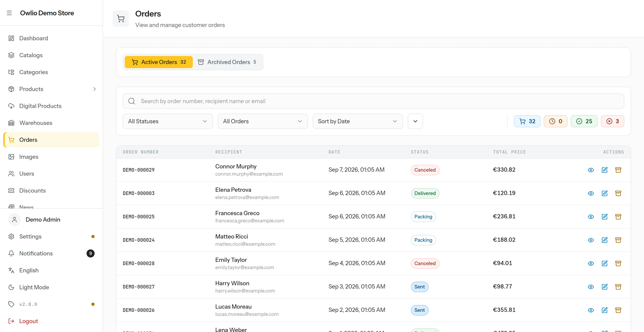The height and width of the screenshot is (332, 644).
Task: Archive order DEMO-000029
Action: click(618, 170)
